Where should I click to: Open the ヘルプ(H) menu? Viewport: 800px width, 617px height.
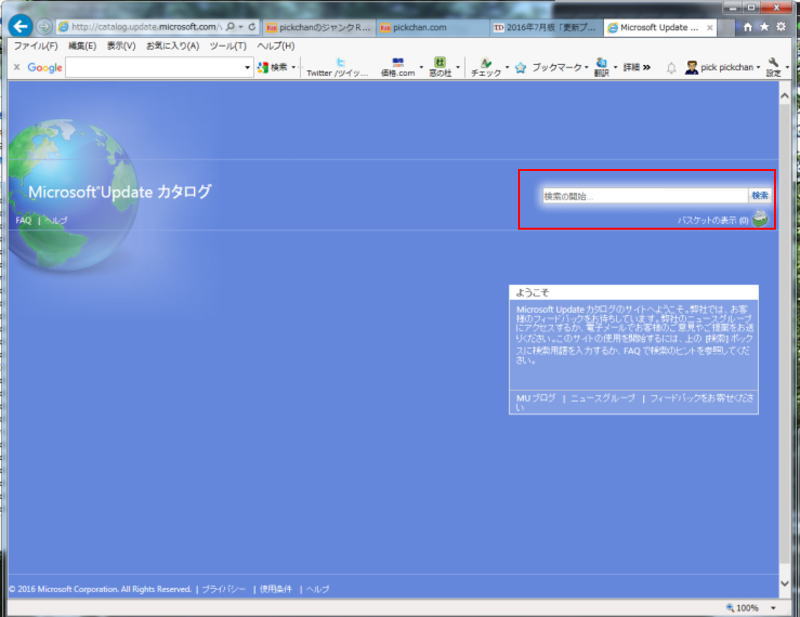pyautogui.click(x=276, y=46)
